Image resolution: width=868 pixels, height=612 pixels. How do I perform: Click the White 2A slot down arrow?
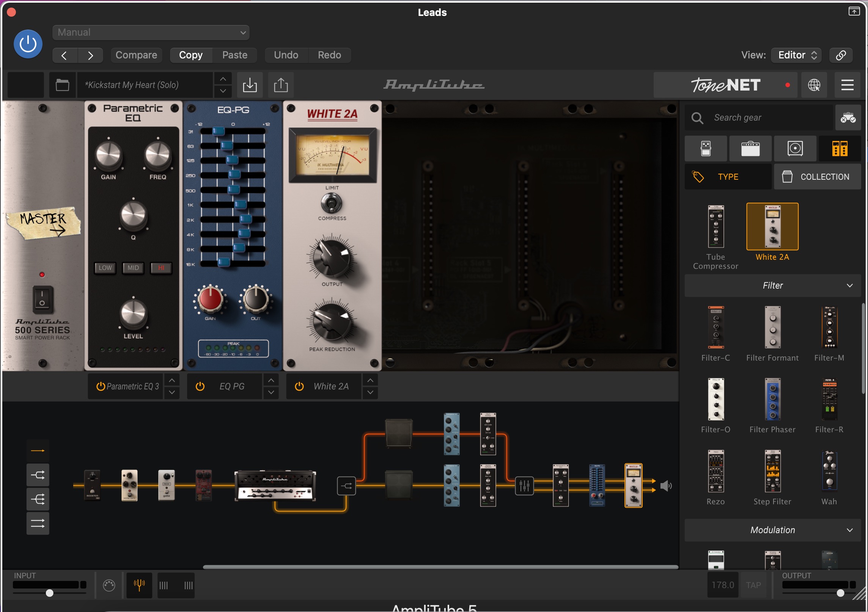[x=370, y=392]
